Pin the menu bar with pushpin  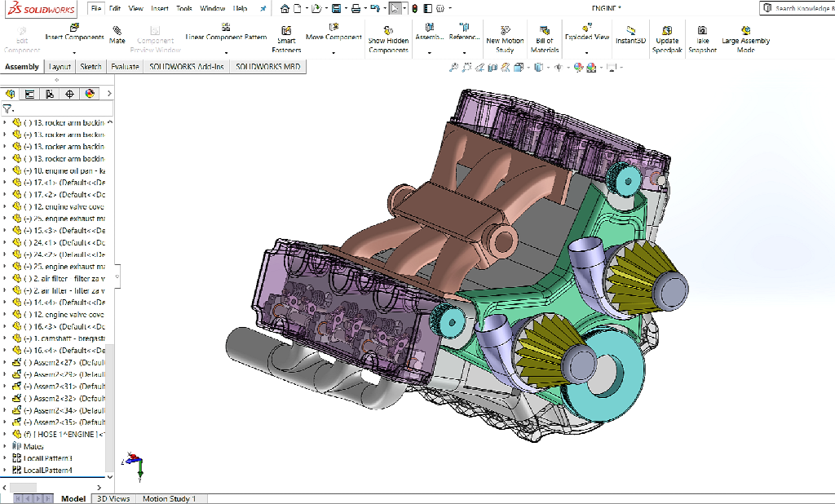coord(263,8)
